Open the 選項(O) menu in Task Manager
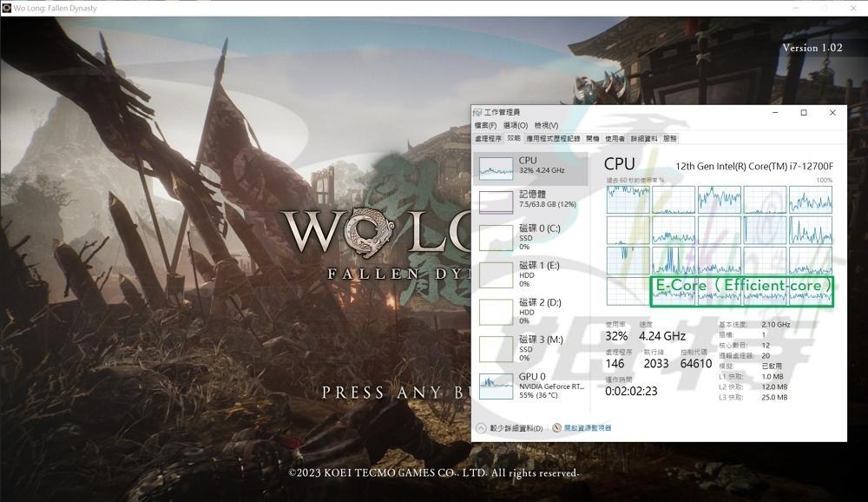 tap(515, 125)
